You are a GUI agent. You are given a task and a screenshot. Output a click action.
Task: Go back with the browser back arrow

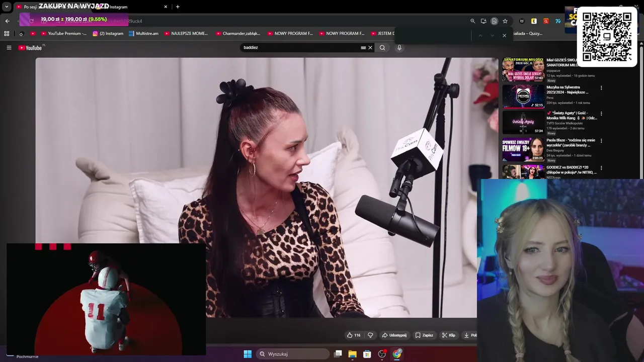(7, 21)
